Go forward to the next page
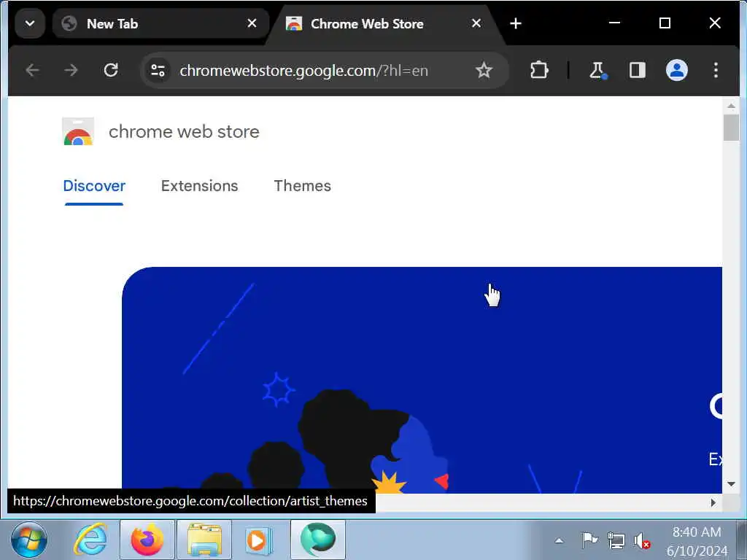The width and height of the screenshot is (747, 560). click(71, 71)
